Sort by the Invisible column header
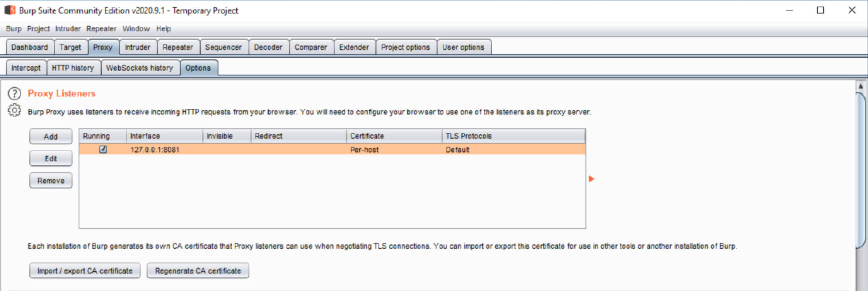 pos(227,136)
